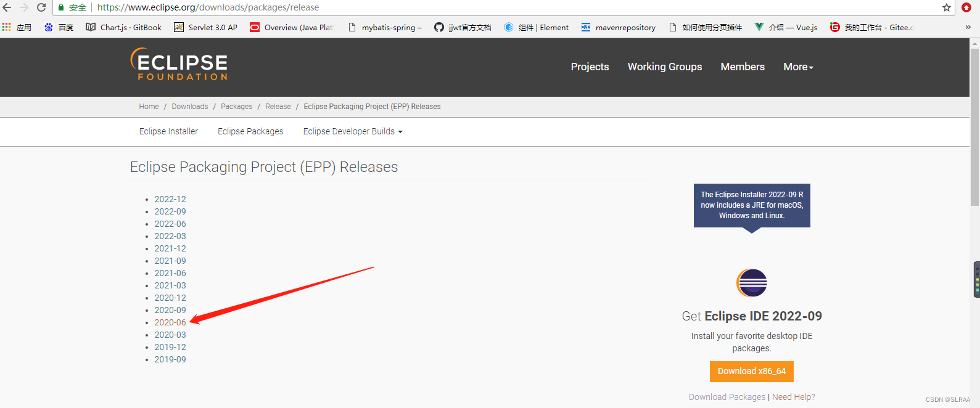Open the 2019-09 release link
The height and width of the screenshot is (408, 980).
point(170,359)
